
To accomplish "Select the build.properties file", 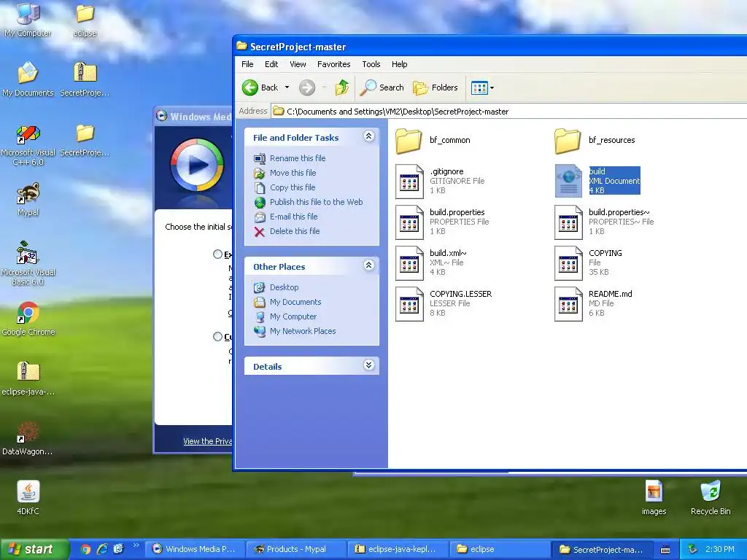I will click(x=442, y=222).
